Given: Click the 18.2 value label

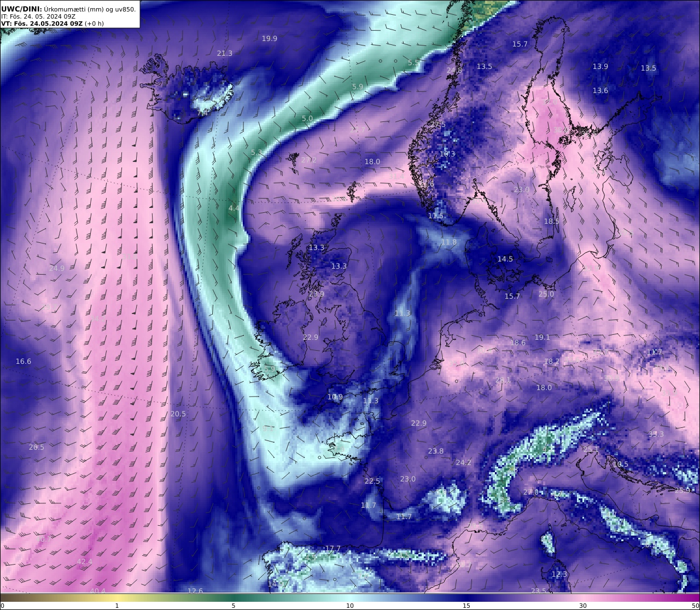Looking at the screenshot, I should [x=552, y=362].
